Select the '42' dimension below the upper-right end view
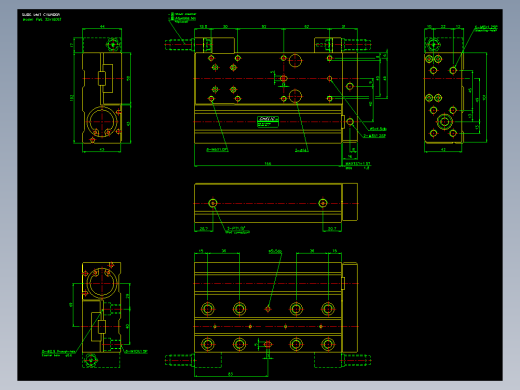Viewport: 520px width, 390px height. [443, 150]
